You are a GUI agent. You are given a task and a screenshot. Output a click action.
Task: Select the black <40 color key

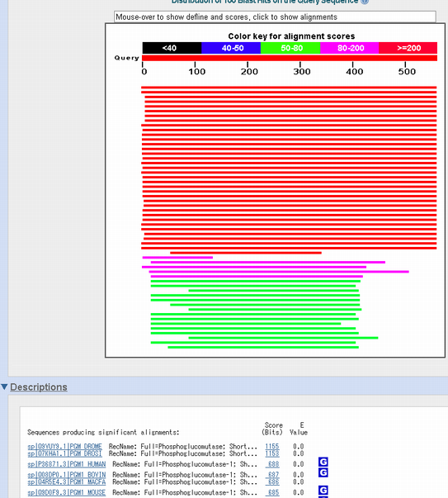tap(172, 48)
